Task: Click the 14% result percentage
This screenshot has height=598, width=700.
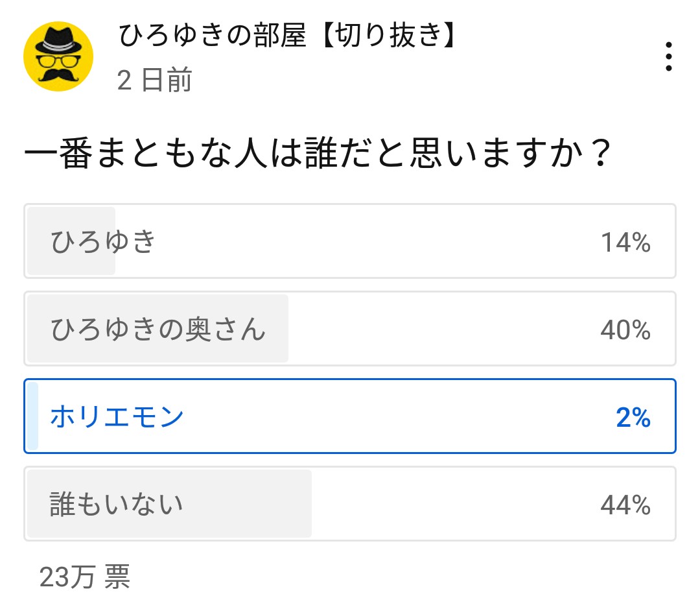Action: 625,243
